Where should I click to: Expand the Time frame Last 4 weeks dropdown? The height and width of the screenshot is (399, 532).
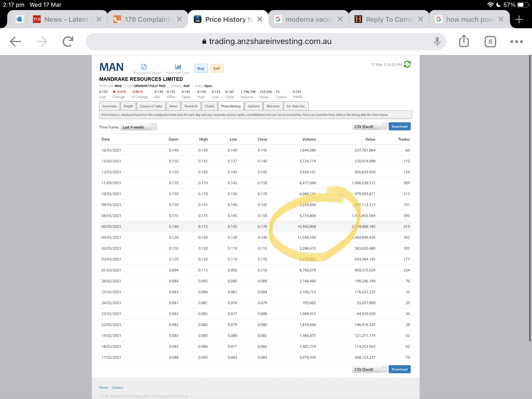[x=139, y=127]
